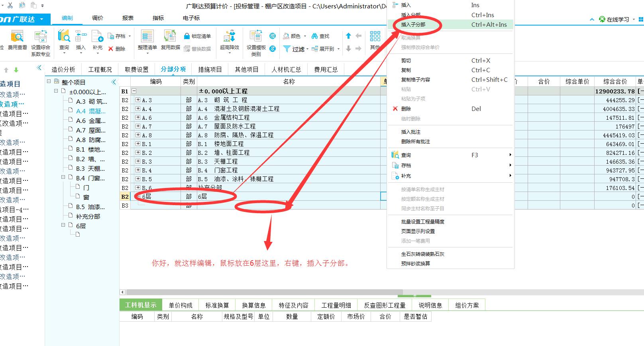
Task: Switch to 单价构成 bottom tab
Action: (181, 305)
